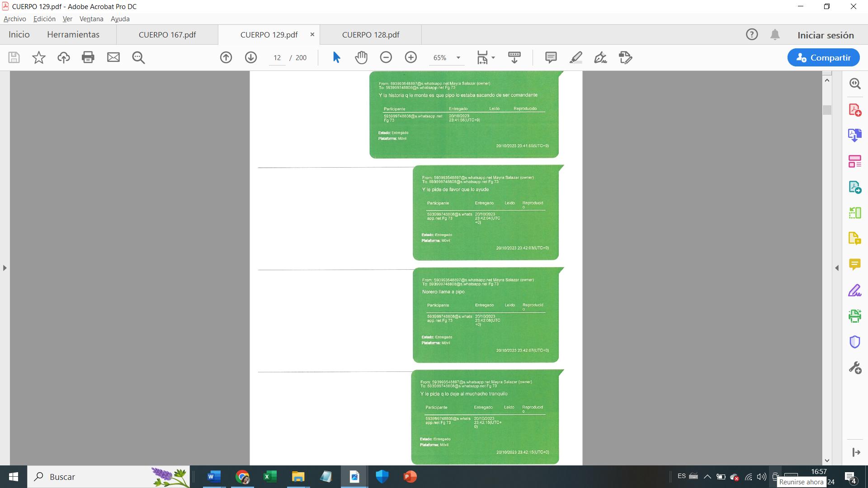The width and height of the screenshot is (868, 488).
Task: Zoom out with minus button
Action: pyautogui.click(x=386, y=57)
